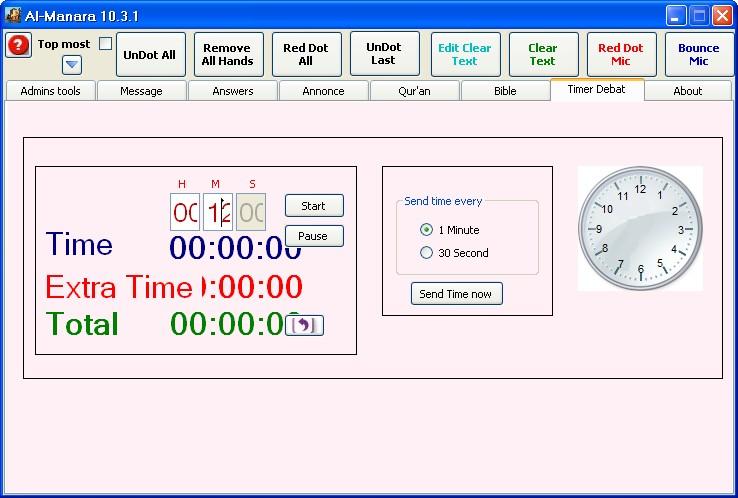This screenshot has height=498, width=738.
Task: Enable the Top most checkbox
Action: pos(105,44)
